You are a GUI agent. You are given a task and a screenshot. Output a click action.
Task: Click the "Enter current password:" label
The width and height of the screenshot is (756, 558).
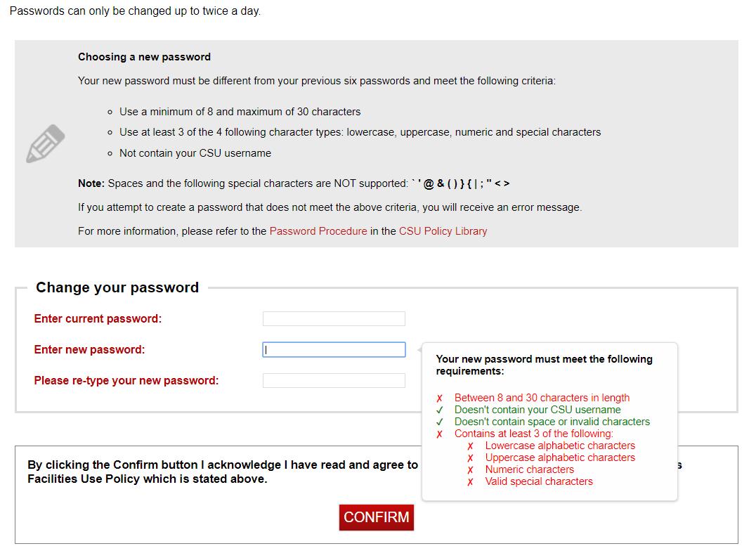[98, 319]
